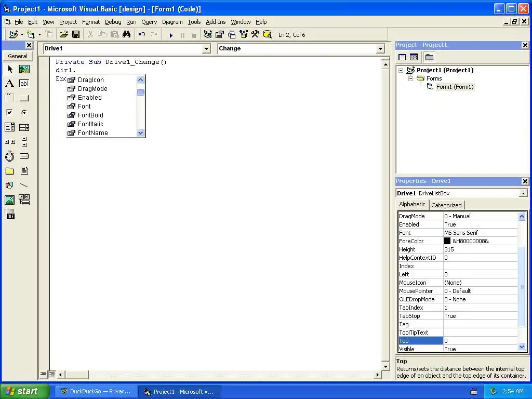532x399 pixels.
Task: Open Properties Window from toolbar
Action: click(x=220, y=35)
